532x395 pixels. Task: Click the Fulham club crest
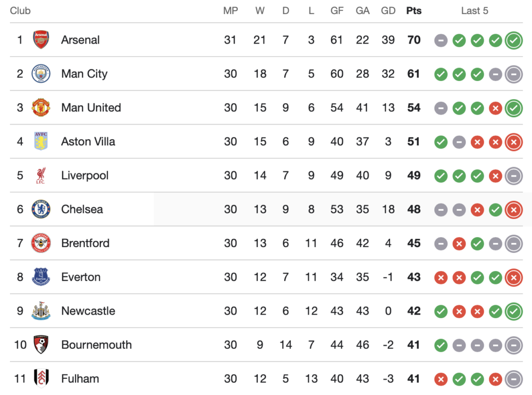click(x=41, y=379)
